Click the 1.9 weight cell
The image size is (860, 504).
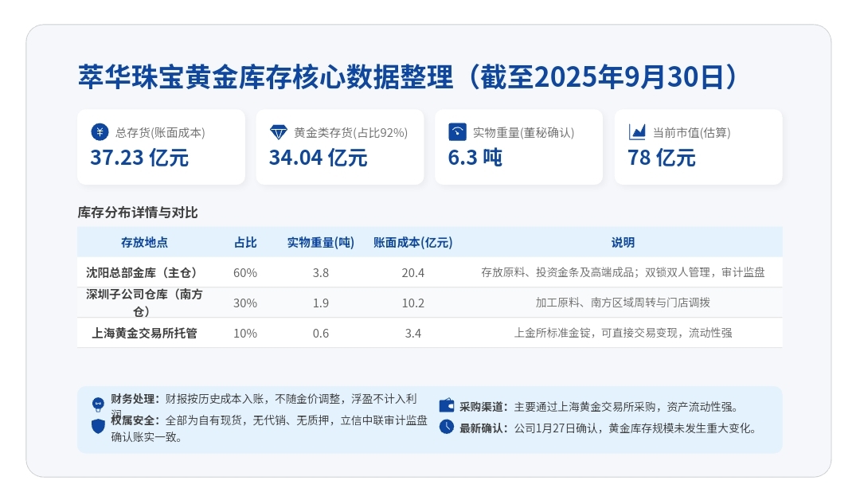point(321,303)
